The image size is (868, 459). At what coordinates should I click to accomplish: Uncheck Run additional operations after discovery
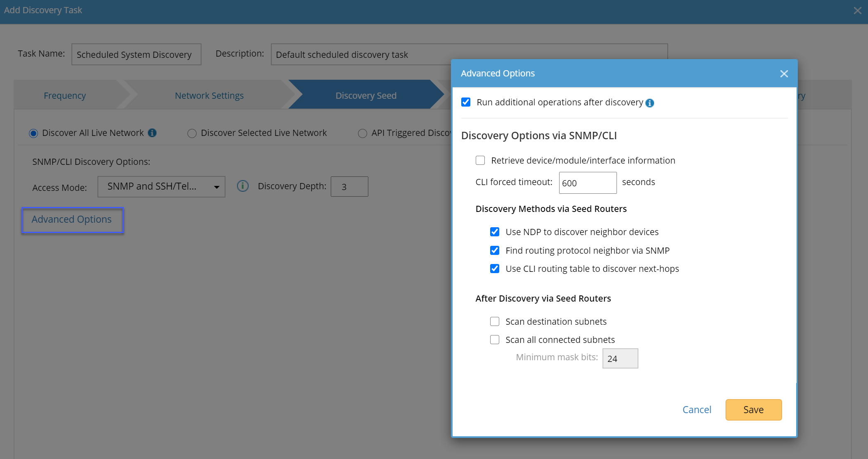click(x=466, y=102)
